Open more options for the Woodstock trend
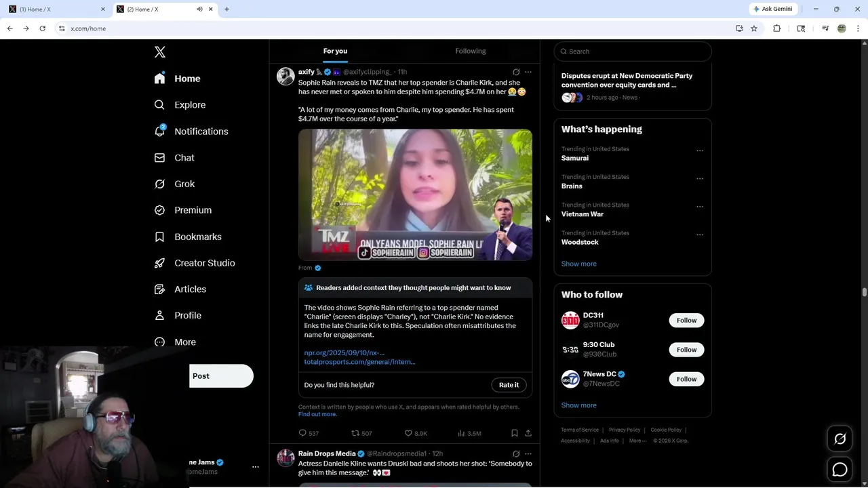The width and height of the screenshot is (868, 488). tap(700, 235)
